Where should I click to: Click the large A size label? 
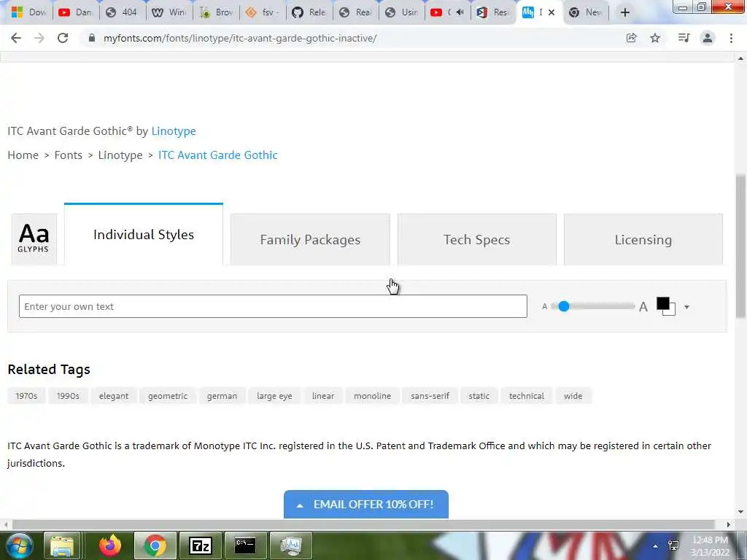pos(643,307)
